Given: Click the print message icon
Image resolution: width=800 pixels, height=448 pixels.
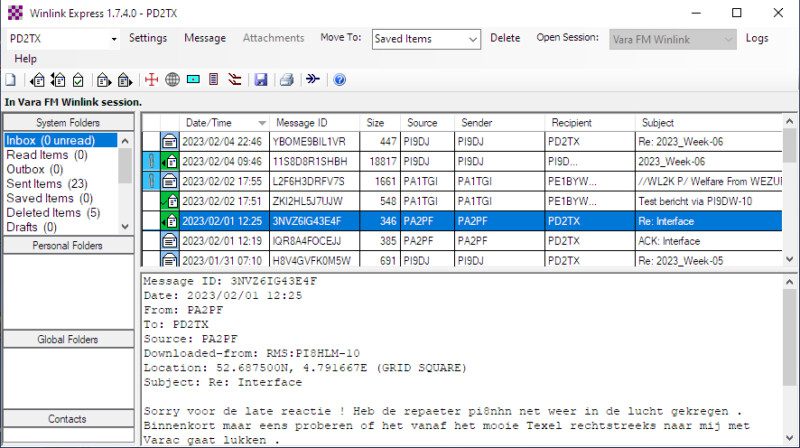Looking at the screenshot, I should (x=286, y=80).
